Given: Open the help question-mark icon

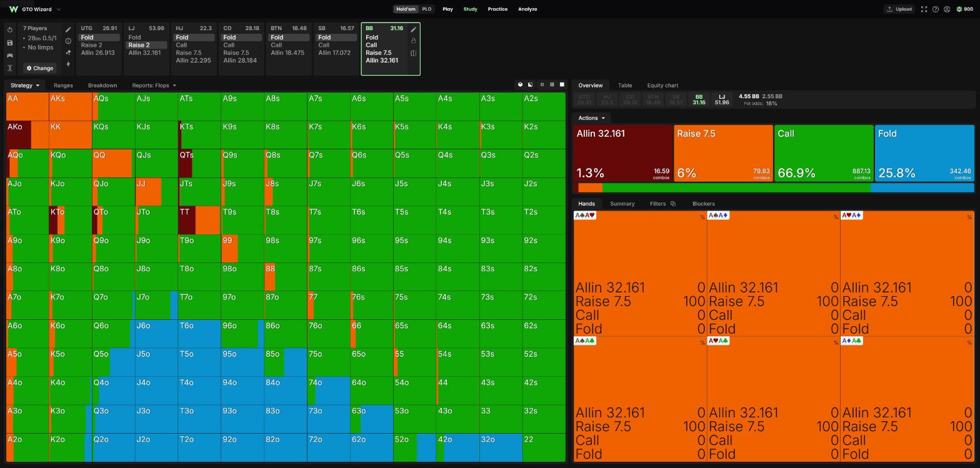Looking at the screenshot, I should coord(935,9).
